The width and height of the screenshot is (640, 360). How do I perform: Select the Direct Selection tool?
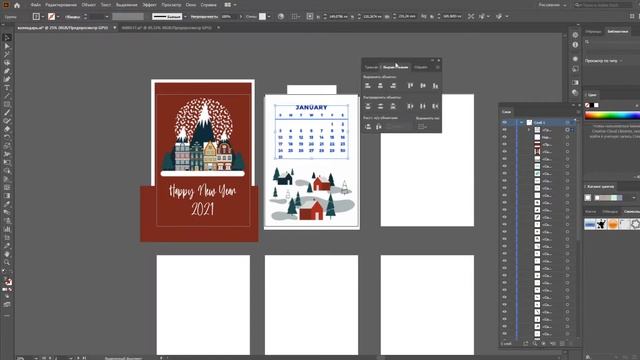[x=7, y=46]
